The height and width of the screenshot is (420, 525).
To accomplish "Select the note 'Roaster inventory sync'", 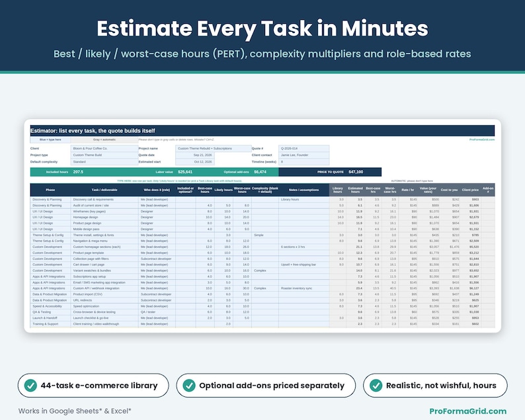I will click(x=303, y=288).
